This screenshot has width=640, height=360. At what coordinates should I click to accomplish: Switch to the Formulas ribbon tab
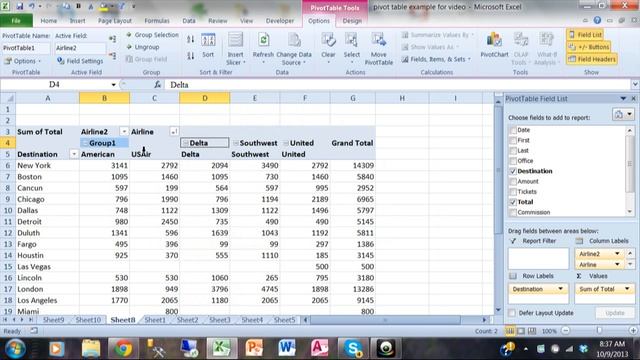pos(157,20)
